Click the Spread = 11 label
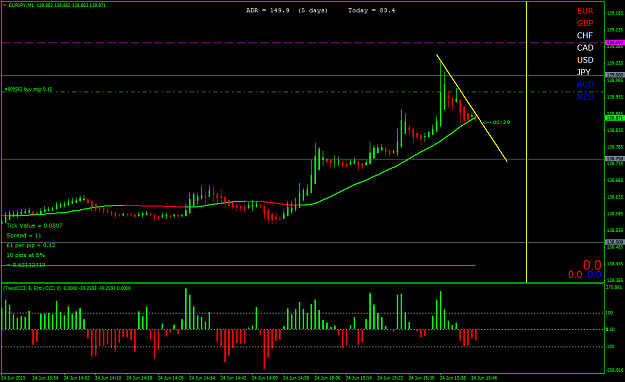The image size is (625, 382). click(x=24, y=236)
